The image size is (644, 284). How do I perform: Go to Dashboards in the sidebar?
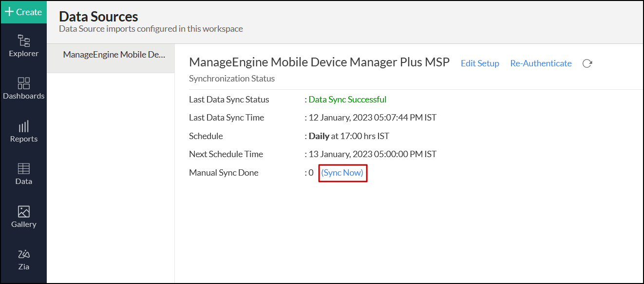pos(23,88)
